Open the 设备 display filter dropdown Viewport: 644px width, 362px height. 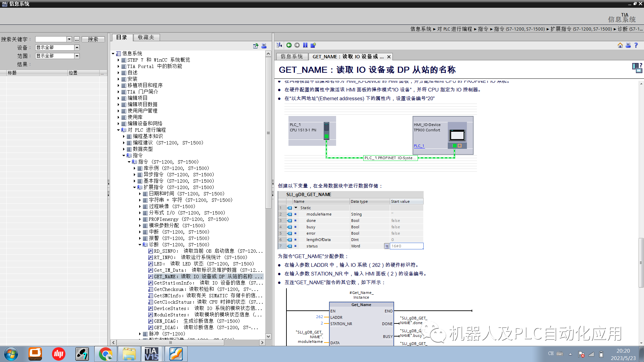click(77, 47)
